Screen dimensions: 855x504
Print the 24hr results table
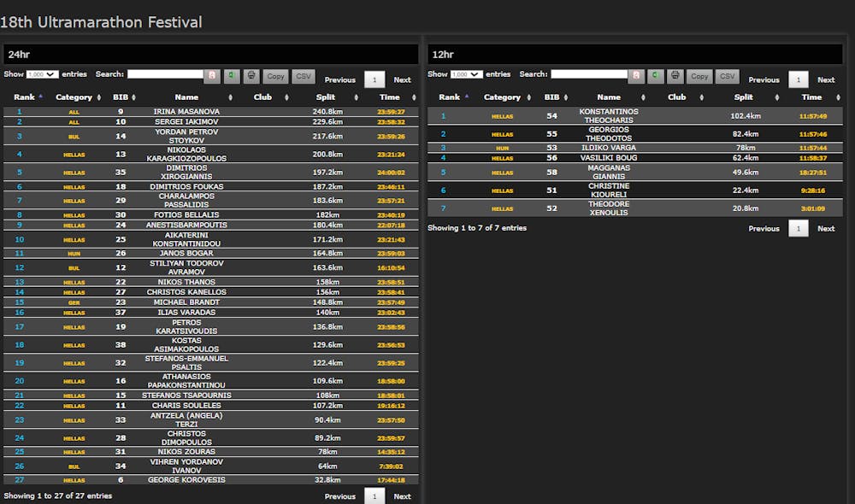[251, 76]
